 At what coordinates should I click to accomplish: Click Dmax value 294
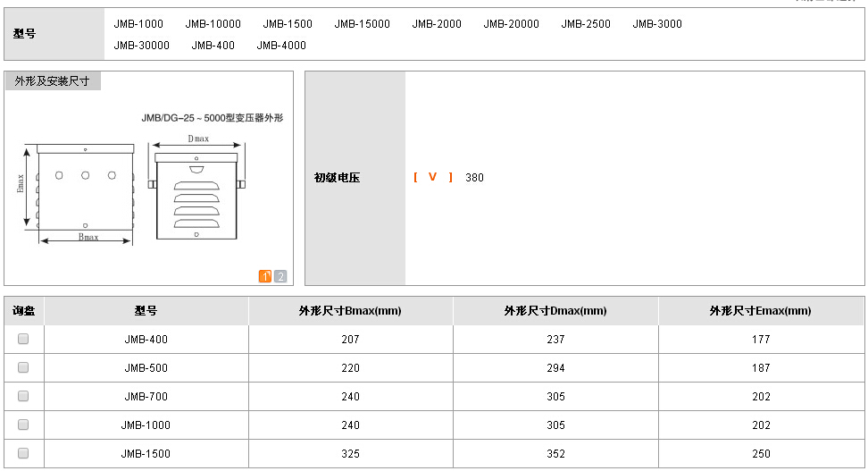tap(555, 368)
